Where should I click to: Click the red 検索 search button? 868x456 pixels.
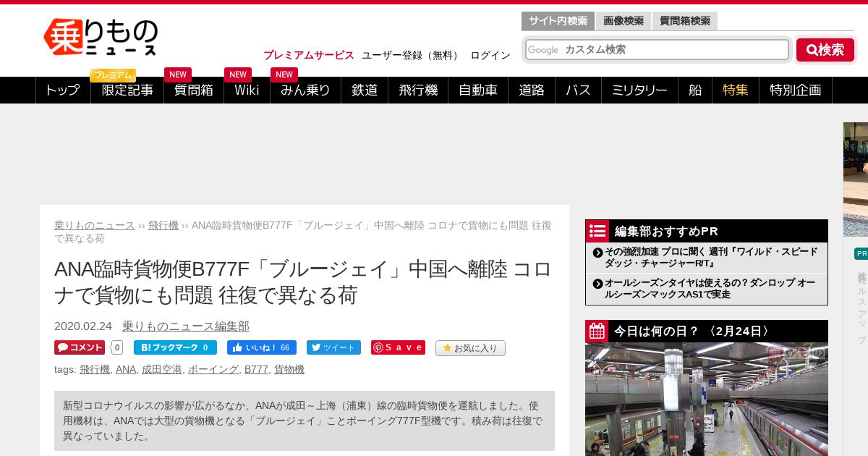point(825,50)
